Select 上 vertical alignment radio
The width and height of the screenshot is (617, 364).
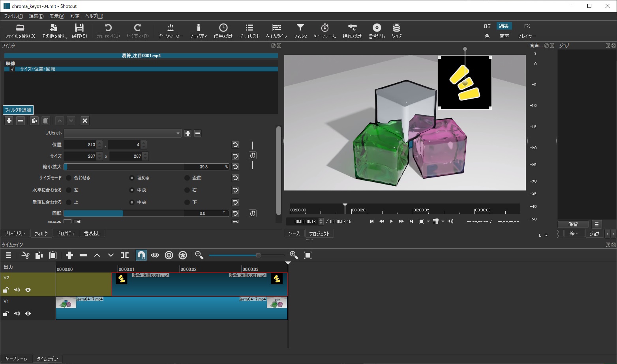(x=69, y=202)
